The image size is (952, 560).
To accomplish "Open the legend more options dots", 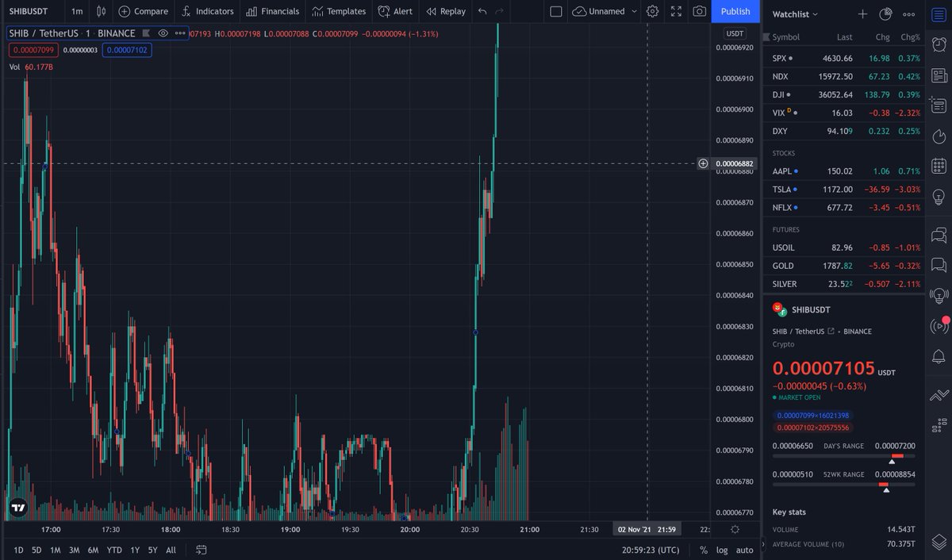I will point(180,33).
